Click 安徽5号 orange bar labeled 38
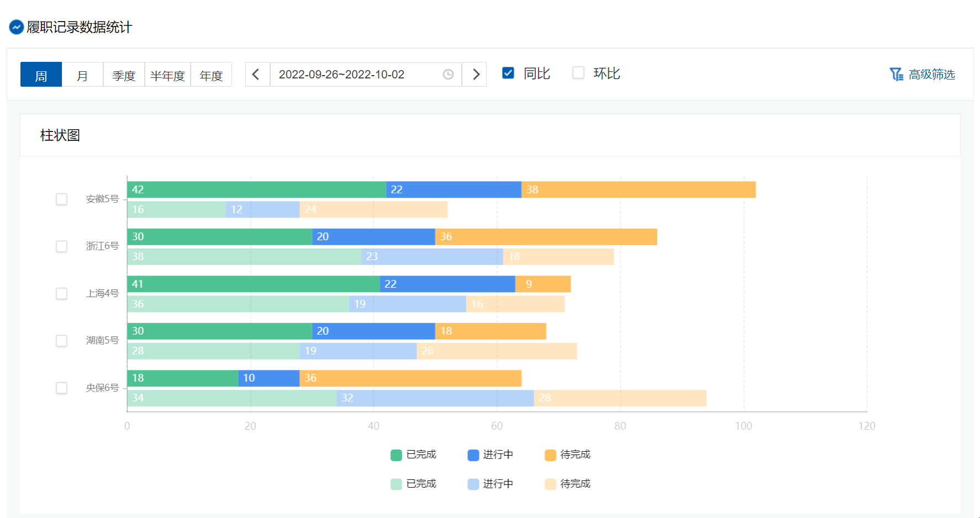The height and width of the screenshot is (518, 980). [x=639, y=189]
